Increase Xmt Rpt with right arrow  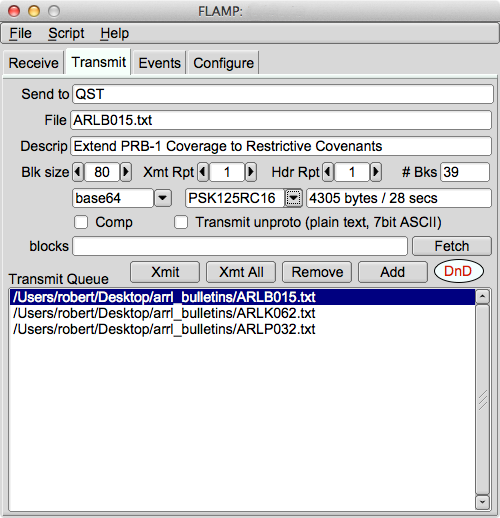tap(251, 172)
